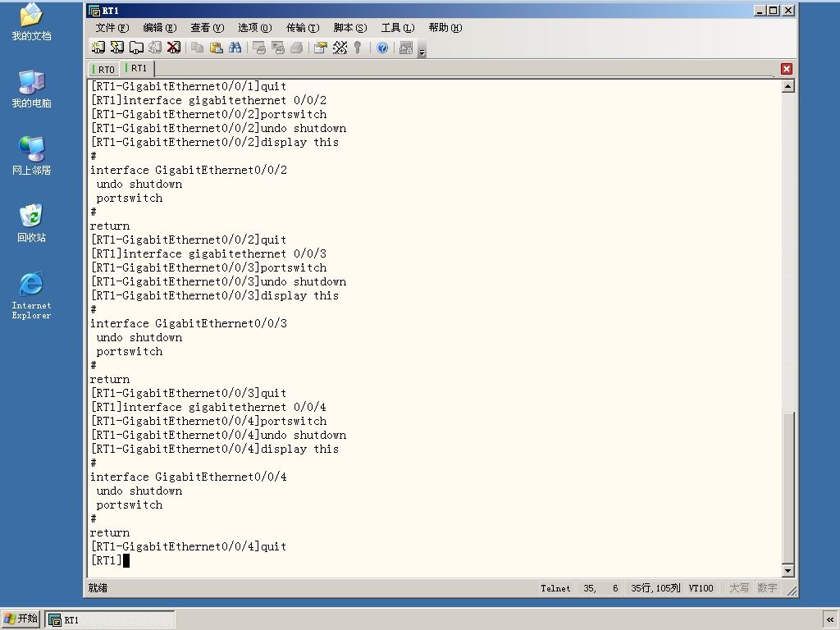Image resolution: width=840 pixels, height=630 pixels.
Task: Click the 就绪 status bar text
Action: (98, 587)
